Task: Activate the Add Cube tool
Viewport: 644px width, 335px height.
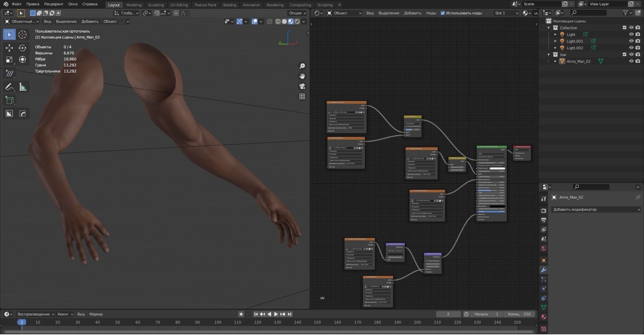Action: click(9, 100)
